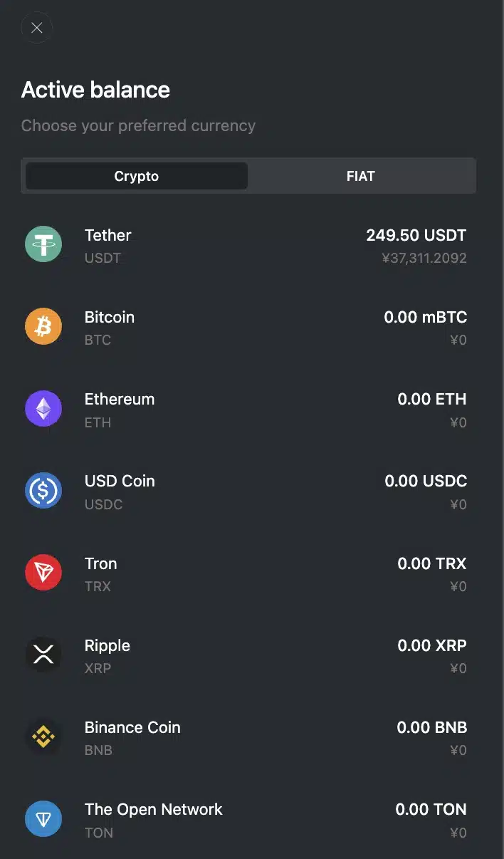This screenshot has height=859, width=504.
Task: Close the Active balance panel
Action: pos(37,28)
